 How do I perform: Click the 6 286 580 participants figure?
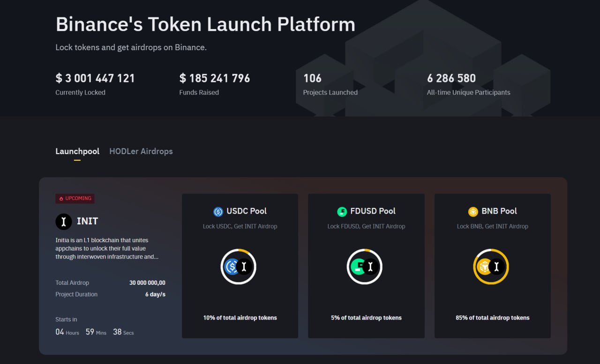[451, 78]
